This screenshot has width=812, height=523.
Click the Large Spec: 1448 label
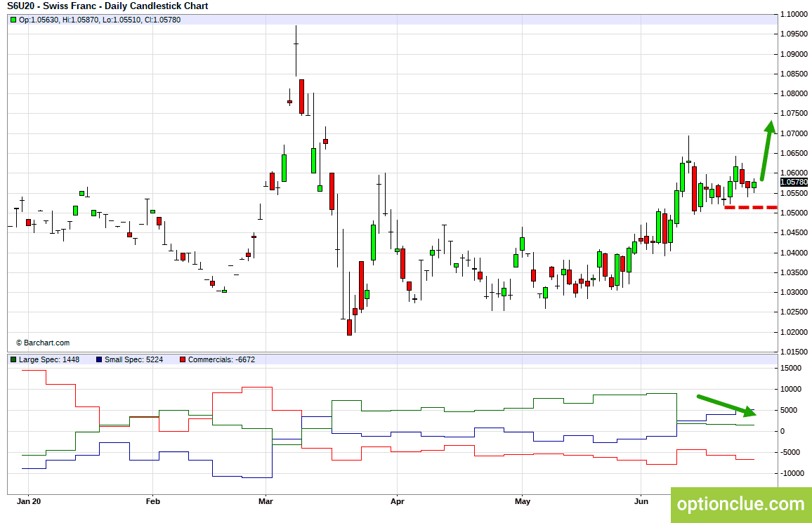49,359
